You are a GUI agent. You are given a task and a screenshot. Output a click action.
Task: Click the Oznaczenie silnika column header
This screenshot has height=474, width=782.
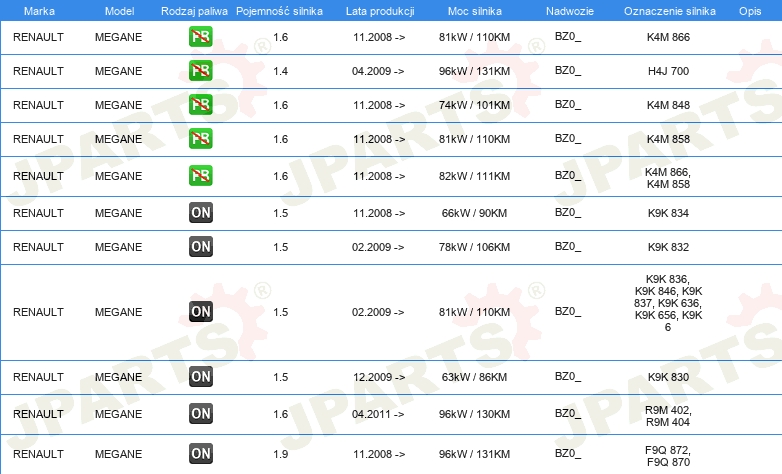click(x=670, y=11)
